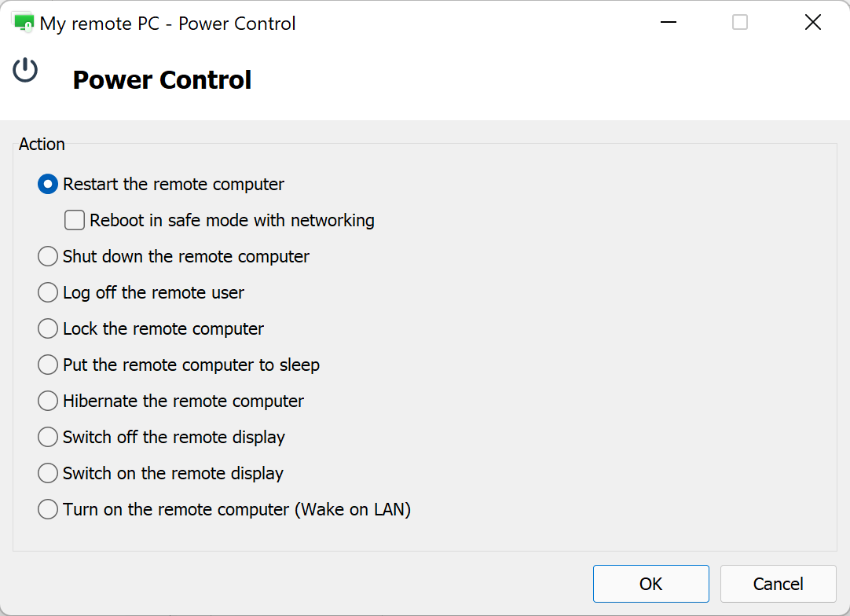The image size is (850, 616).
Task: Minimize the Power Control window
Action: (669, 23)
